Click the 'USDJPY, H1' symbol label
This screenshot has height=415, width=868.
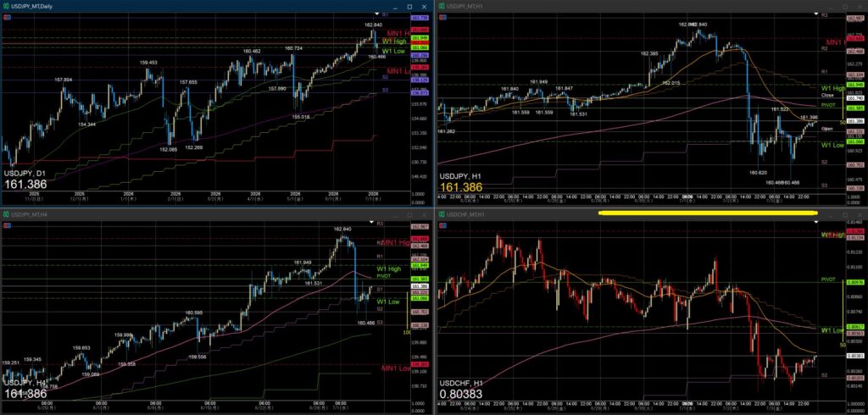point(460,176)
